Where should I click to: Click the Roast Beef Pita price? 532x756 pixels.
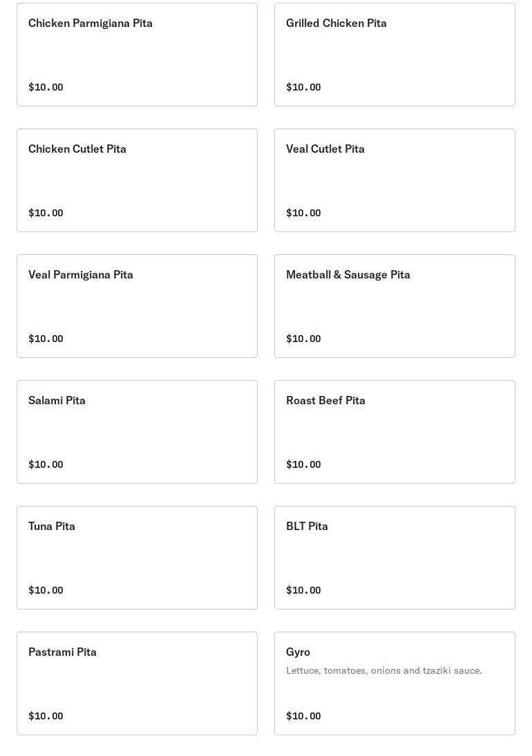click(x=303, y=464)
